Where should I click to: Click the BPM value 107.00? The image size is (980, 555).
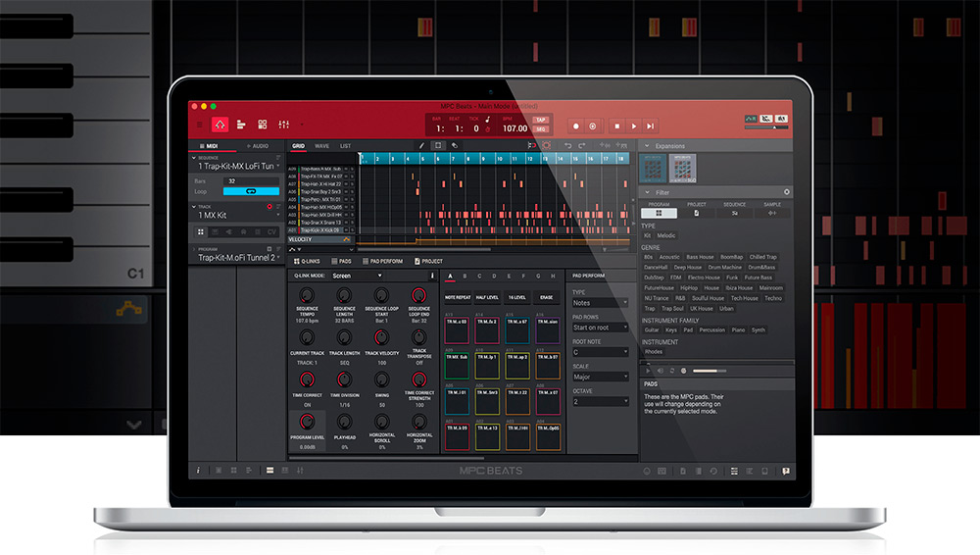(515, 128)
